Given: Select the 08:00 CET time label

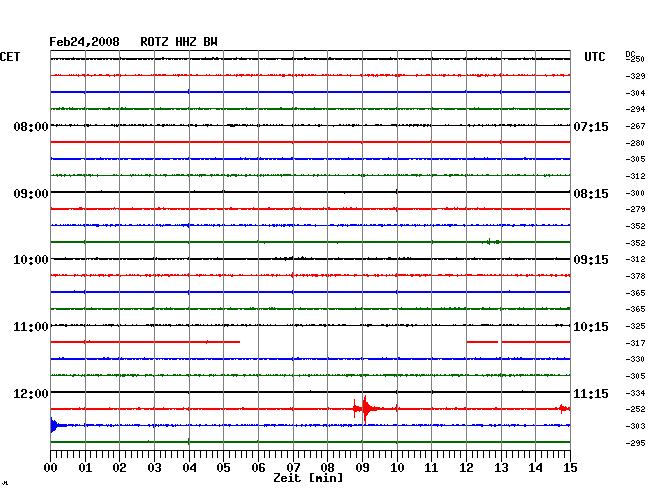Looking at the screenshot, I should coord(31,126).
